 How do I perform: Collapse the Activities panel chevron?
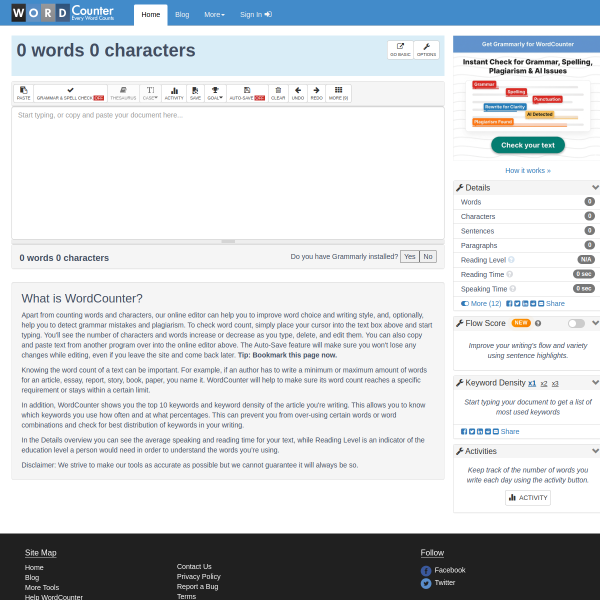tap(595, 451)
